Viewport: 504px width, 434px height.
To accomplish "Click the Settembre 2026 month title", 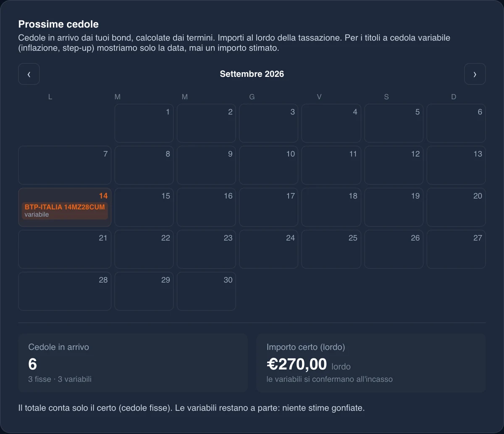I will pyautogui.click(x=252, y=74).
